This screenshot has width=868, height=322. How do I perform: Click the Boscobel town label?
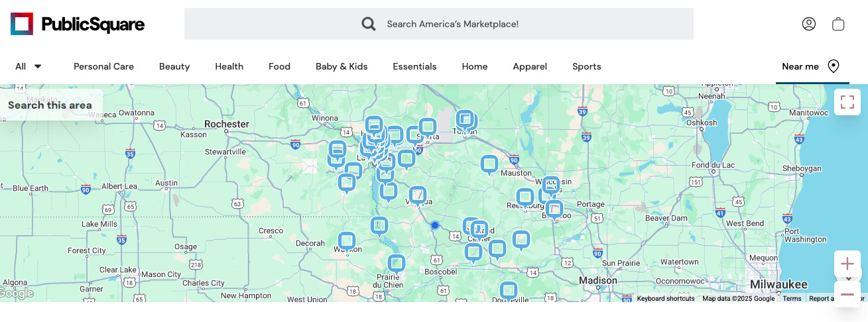pos(441,272)
